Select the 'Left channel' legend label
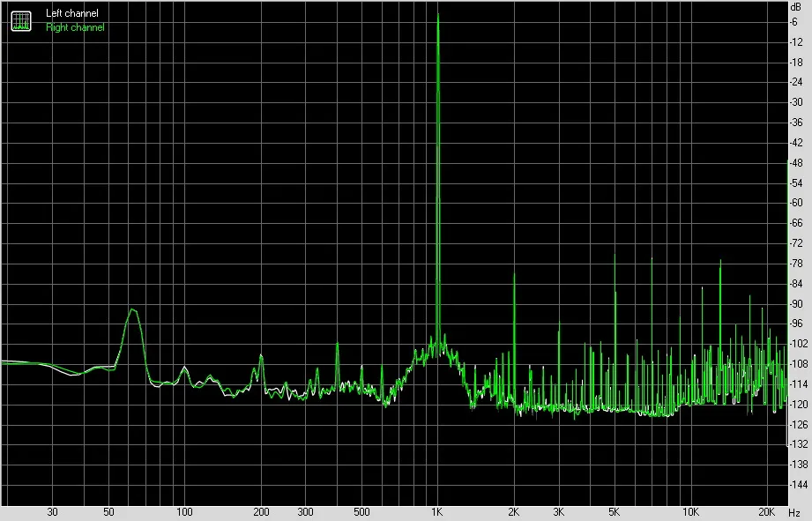 tap(72, 13)
